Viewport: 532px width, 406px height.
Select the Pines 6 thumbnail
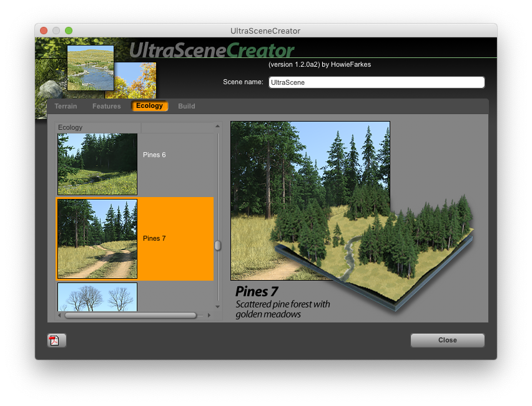pyautogui.click(x=97, y=164)
